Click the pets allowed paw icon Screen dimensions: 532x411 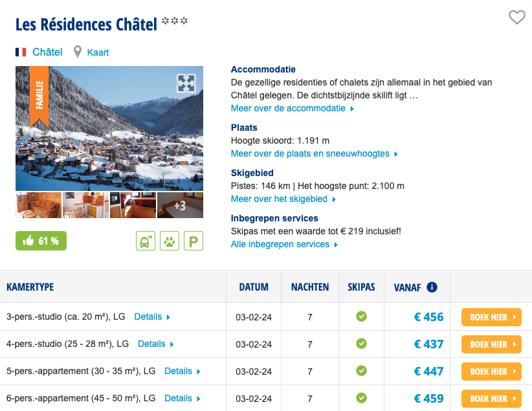(170, 241)
